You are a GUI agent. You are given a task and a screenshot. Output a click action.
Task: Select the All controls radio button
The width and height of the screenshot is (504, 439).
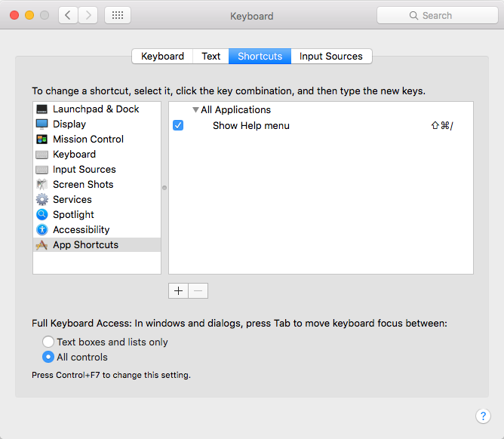click(48, 357)
